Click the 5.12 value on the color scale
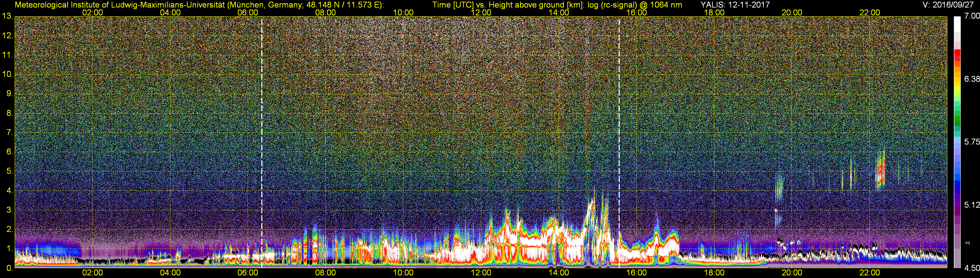 click(972, 205)
